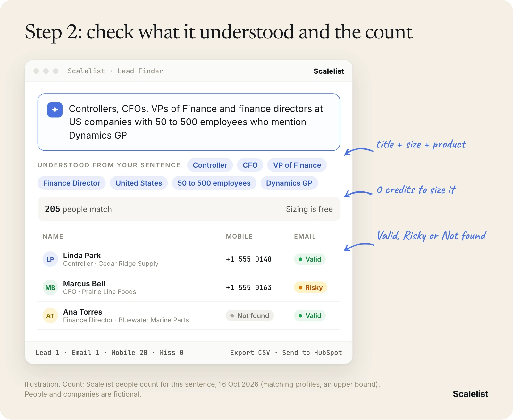The image size is (513, 420).
Task: Click the AT avatar for Ana Torres
Action: (x=50, y=315)
